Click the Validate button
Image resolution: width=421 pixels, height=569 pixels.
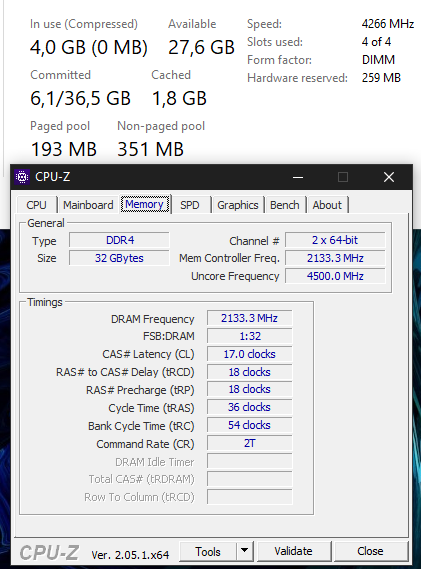(x=294, y=551)
